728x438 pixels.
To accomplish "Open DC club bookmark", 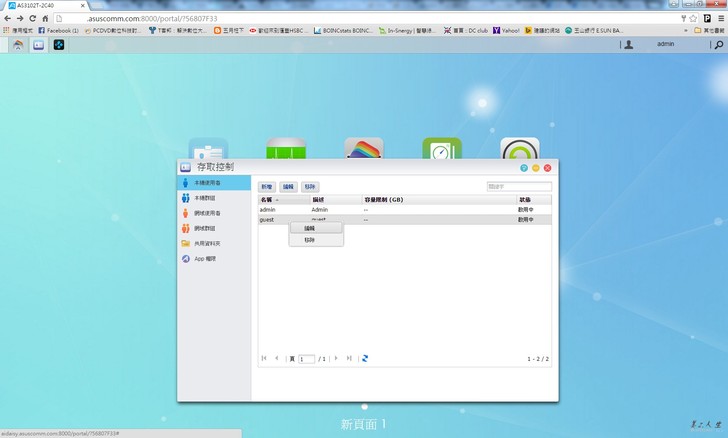I will (x=466, y=30).
